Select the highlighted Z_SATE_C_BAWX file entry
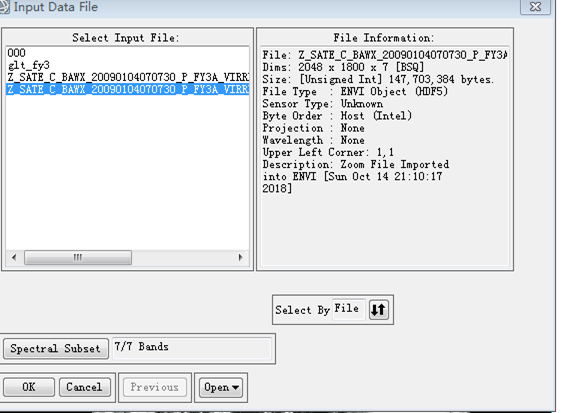 click(x=128, y=89)
